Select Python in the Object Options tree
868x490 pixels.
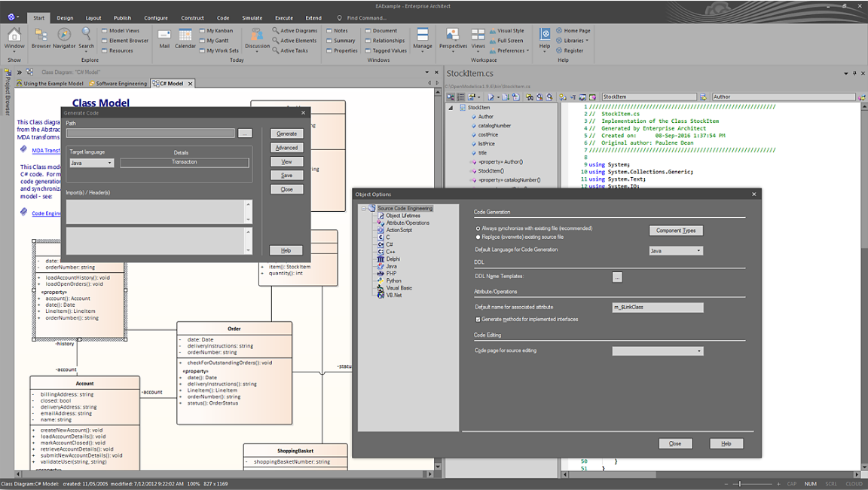point(393,281)
